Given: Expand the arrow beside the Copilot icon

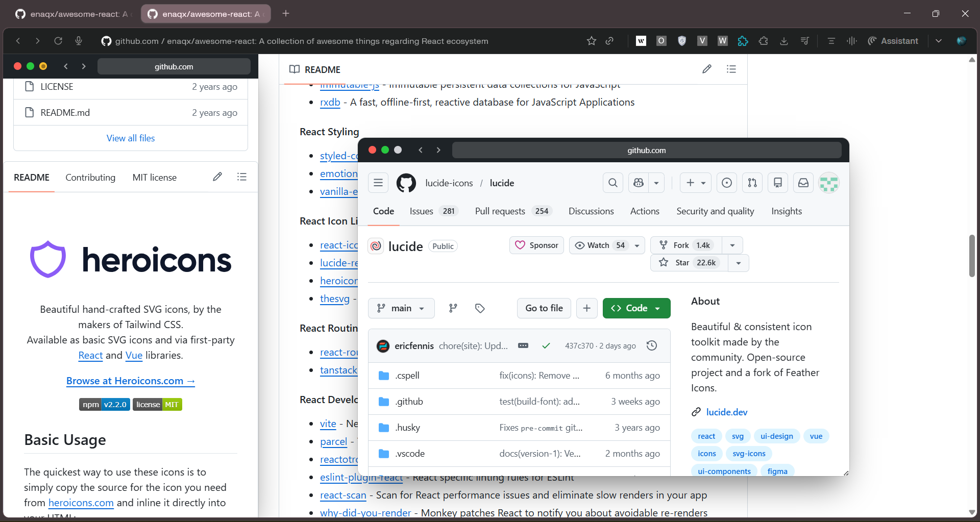Looking at the screenshot, I should pyautogui.click(x=656, y=183).
